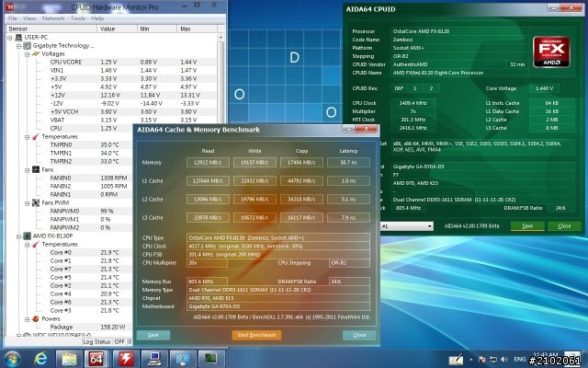Click the Gigabyte Technology motherboard icon
Viewport: 588px width, 368px height.
click(27, 45)
